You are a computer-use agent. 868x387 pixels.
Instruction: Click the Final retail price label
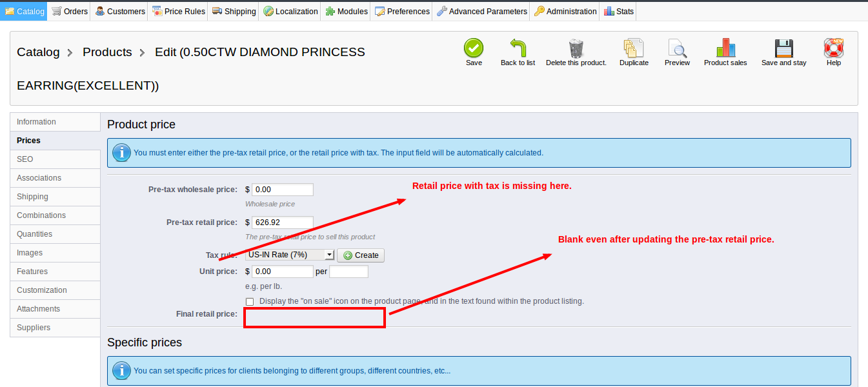point(207,314)
